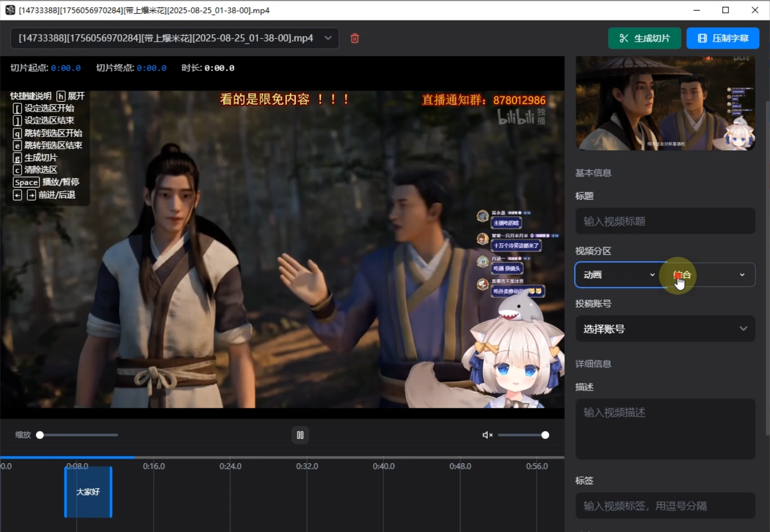Click the 清除选区 shortcut hint text
770x532 pixels.
[40, 170]
